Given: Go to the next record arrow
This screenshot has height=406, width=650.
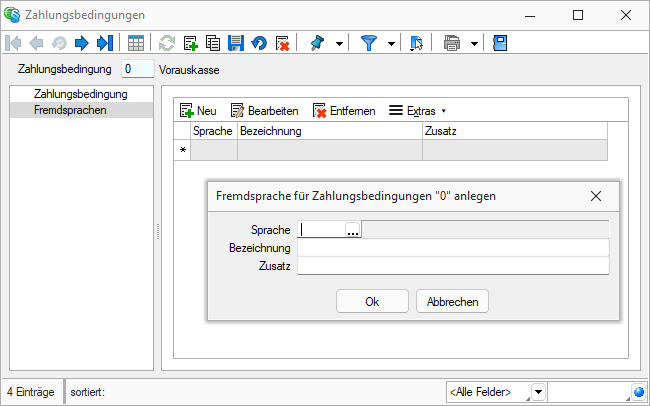Looking at the screenshot, I should (x=82, y=43).
